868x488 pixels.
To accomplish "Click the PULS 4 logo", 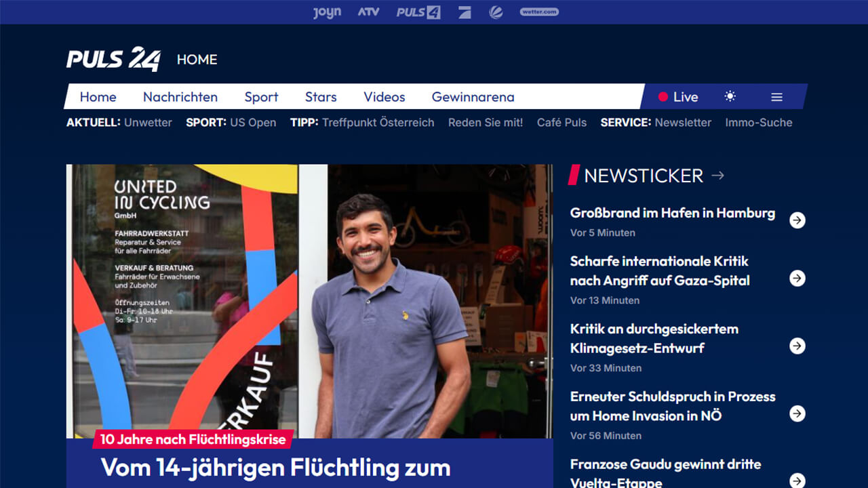I will point(418,12).
